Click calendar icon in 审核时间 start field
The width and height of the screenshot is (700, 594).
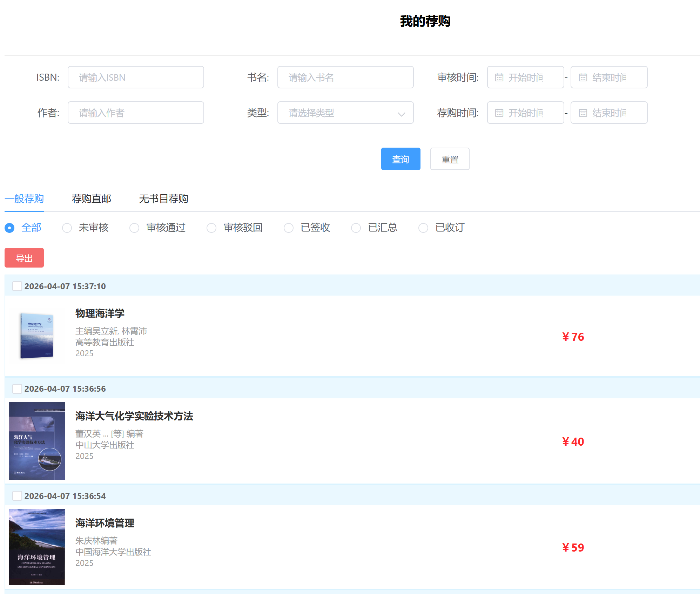(499, 77)
